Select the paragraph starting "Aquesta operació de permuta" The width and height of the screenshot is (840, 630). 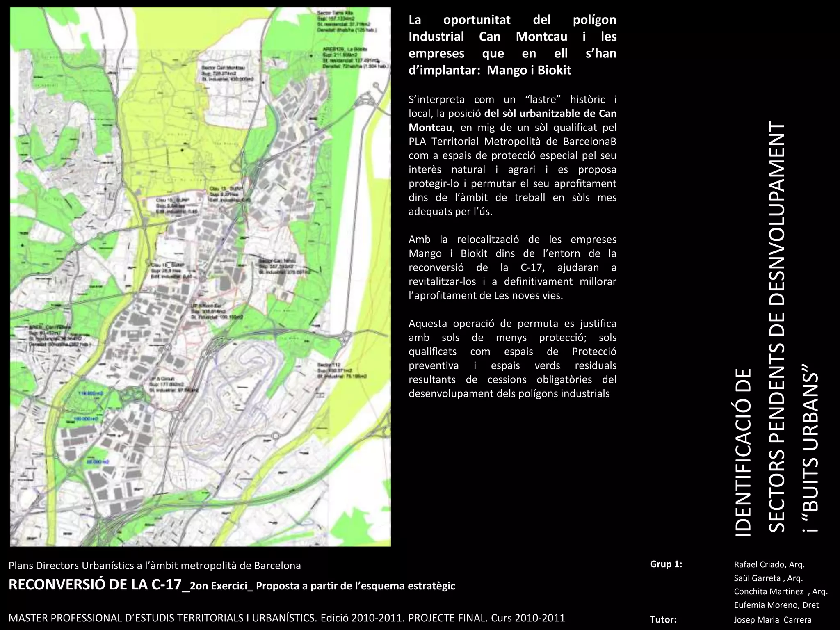(512, 358)
